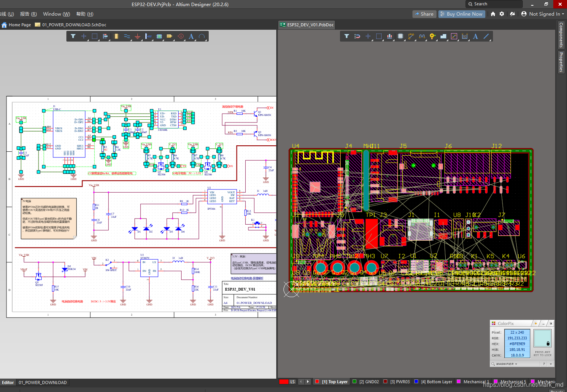Open the 帮助 (H) help menu

(85, 14)
